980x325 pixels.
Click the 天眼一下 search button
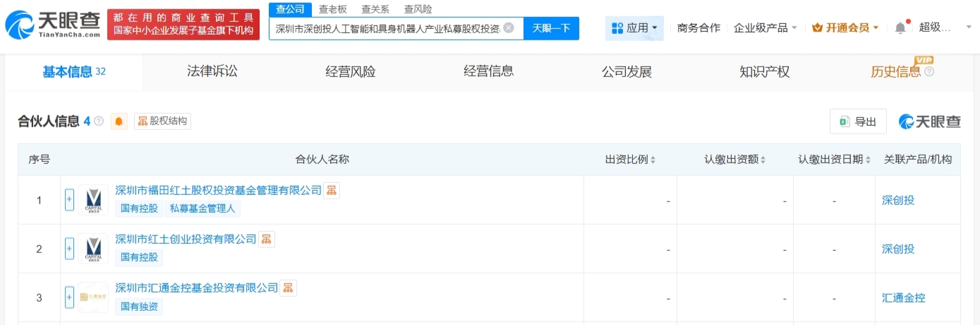tap(551, 28)
